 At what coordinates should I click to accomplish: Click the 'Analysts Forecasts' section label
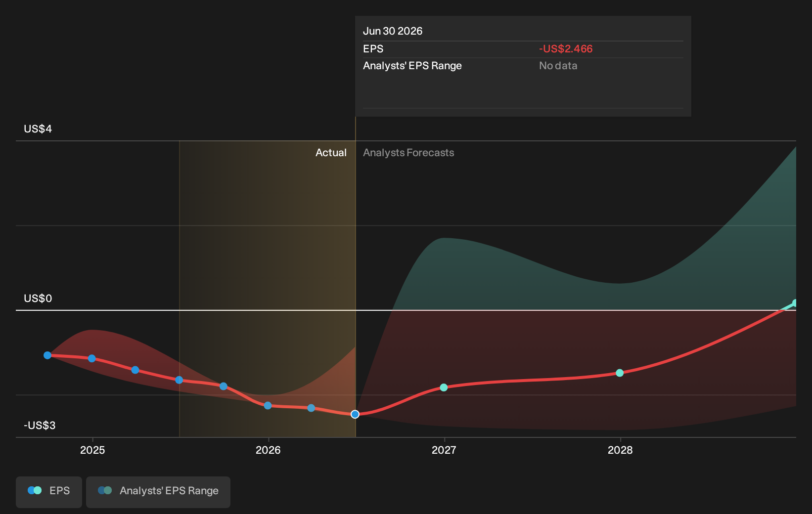coord(408,153)
